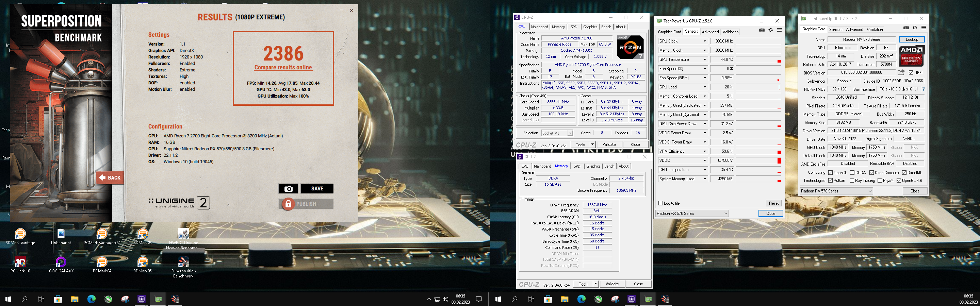Enable the Log to file checkbox
This screenshot has height=306, width=980.
tap(660, 203)
